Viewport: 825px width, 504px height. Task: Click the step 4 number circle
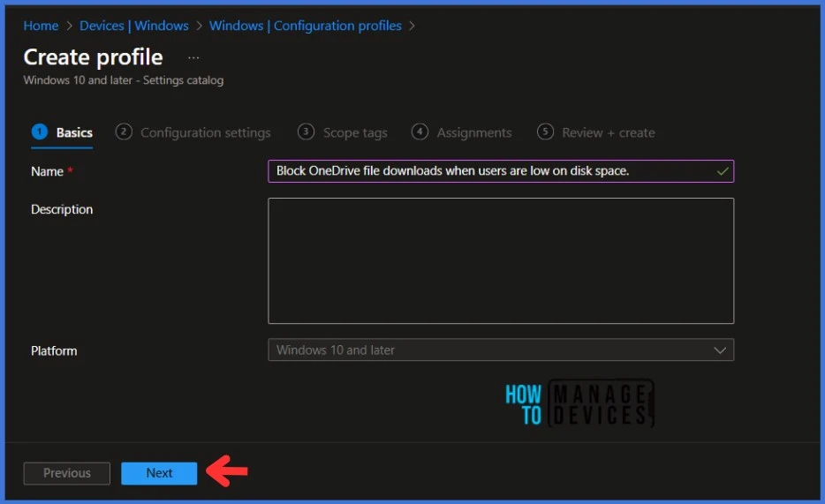[420, 132]
